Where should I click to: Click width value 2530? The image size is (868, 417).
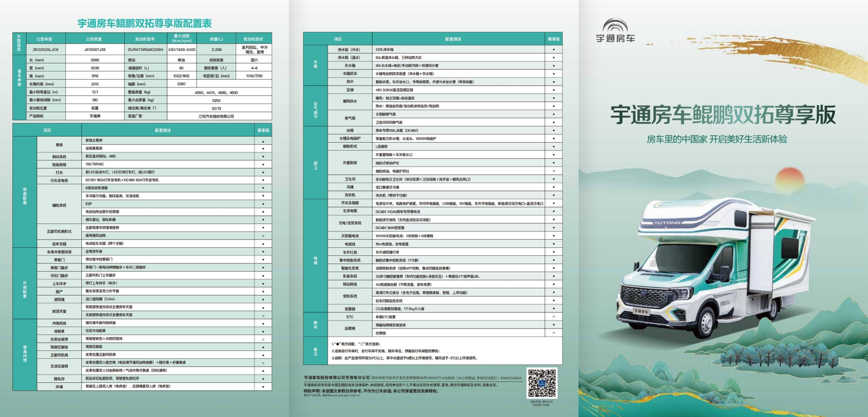click(95, 68)
